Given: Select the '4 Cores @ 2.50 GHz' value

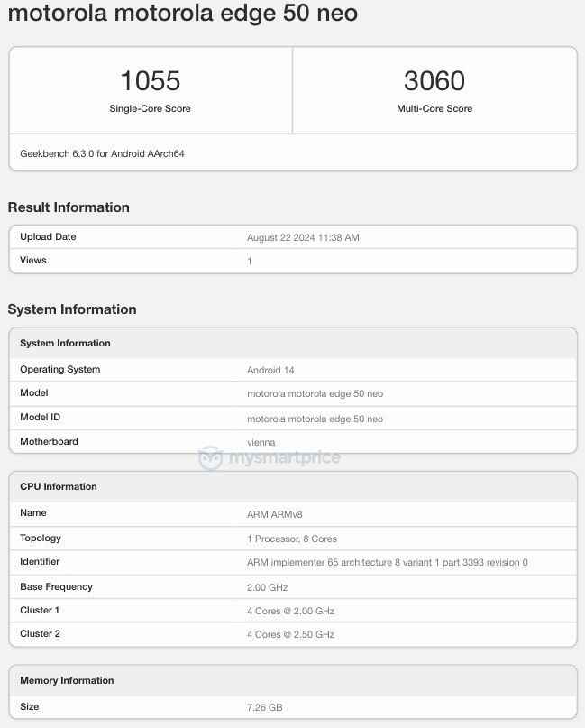Looking at the screenshot, I should point(290,635).
